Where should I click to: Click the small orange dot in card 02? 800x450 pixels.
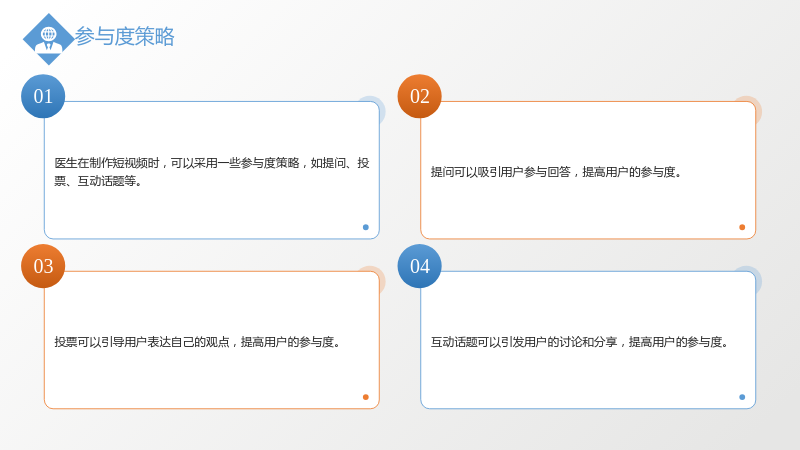click(x=742, y=227)
